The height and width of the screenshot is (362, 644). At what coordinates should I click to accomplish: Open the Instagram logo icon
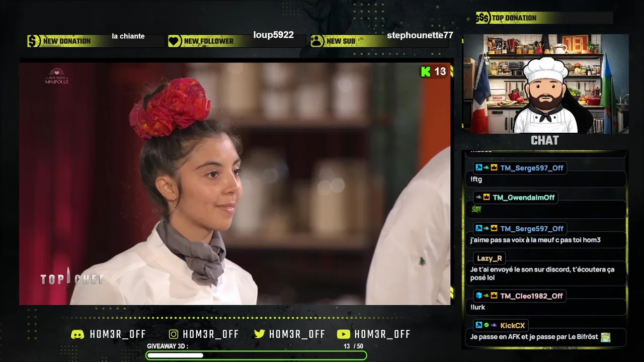tap(174, 334)
